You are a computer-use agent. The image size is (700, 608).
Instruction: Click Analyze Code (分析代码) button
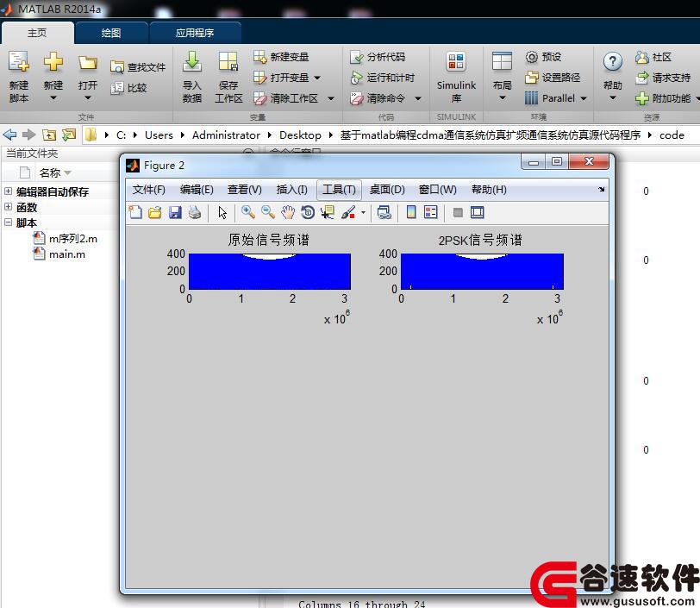click(x=378, y=57)
